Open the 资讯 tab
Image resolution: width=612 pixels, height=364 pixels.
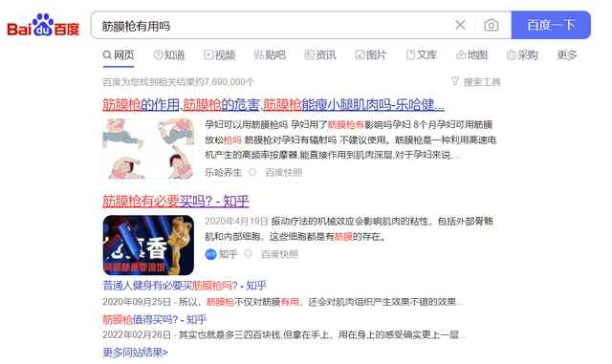click(320, 55)
